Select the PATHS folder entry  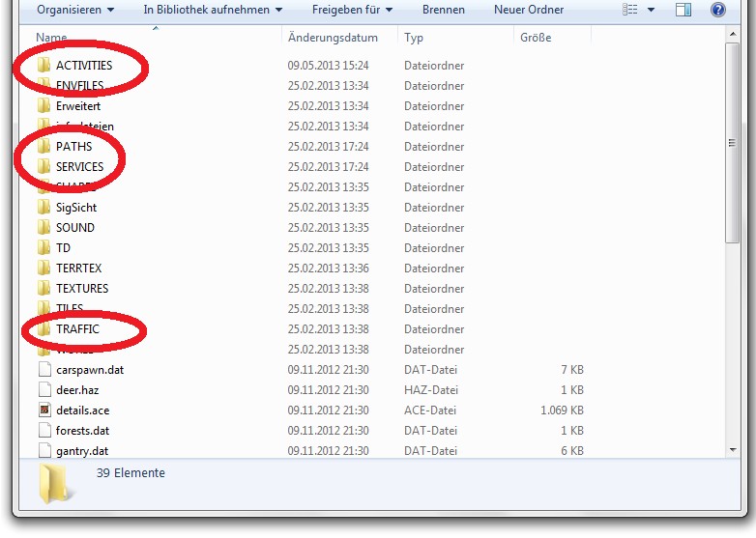tap(74, 147)
